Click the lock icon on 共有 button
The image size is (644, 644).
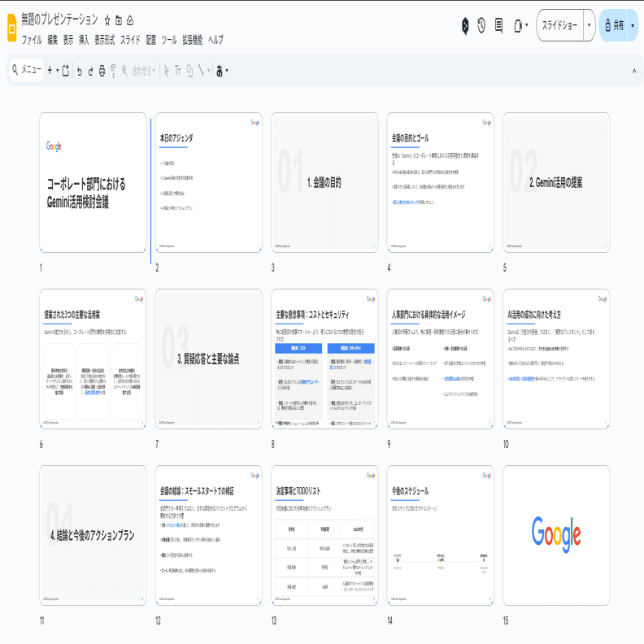[608, 25]
